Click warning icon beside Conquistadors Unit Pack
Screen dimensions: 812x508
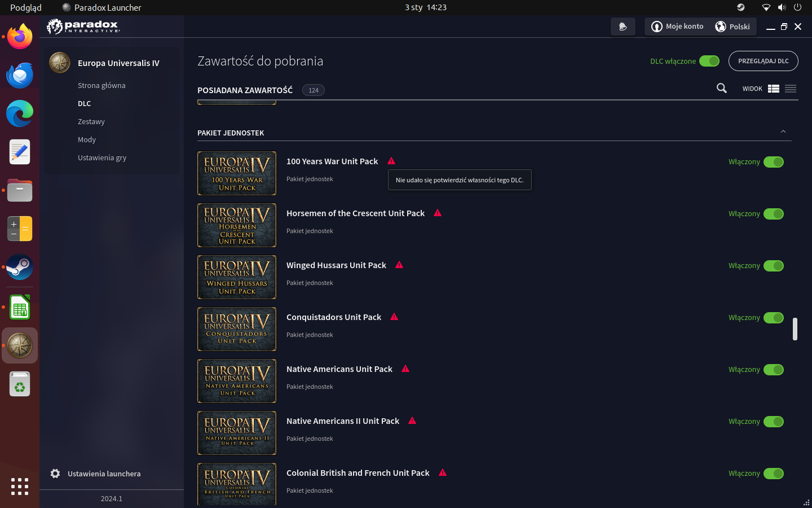tap(394, 317)
